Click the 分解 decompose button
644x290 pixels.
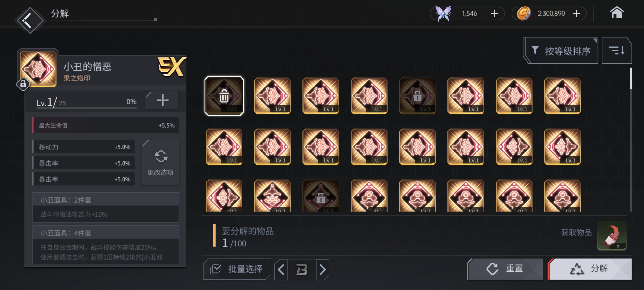pos(590,269)
